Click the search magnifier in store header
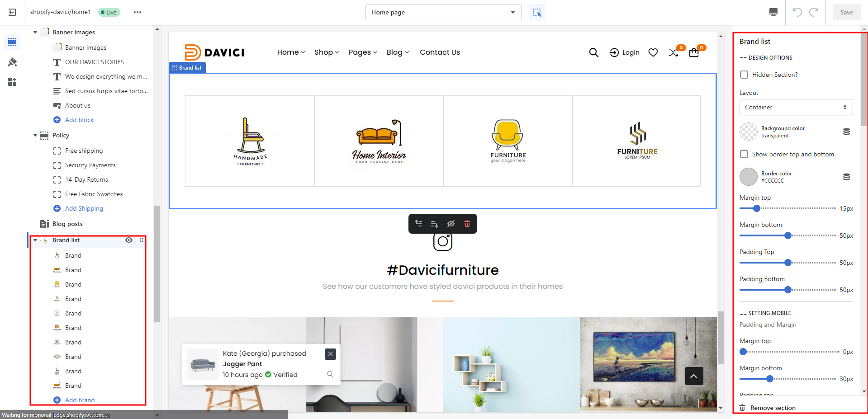 pos(593,52)
